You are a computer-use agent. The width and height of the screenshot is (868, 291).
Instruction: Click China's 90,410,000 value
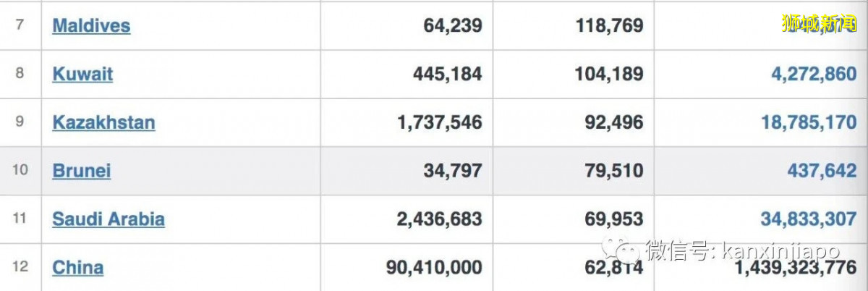434,268
